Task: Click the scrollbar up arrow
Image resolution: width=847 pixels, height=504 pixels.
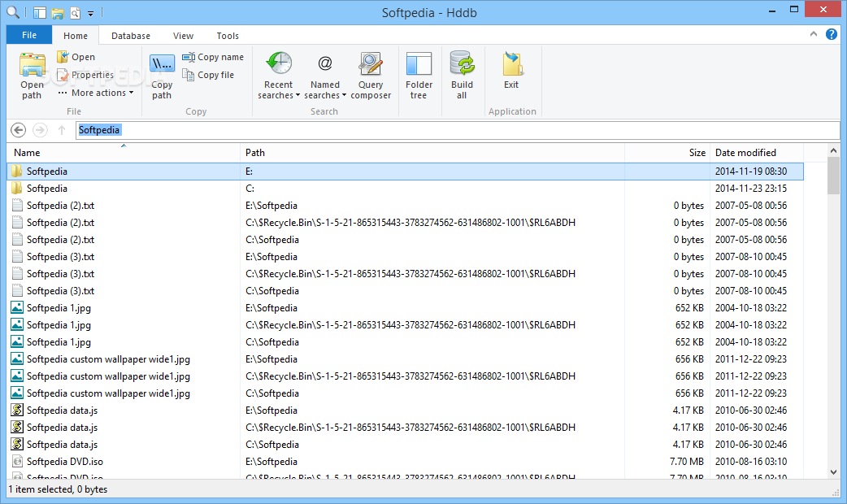Action: [833, 150]
